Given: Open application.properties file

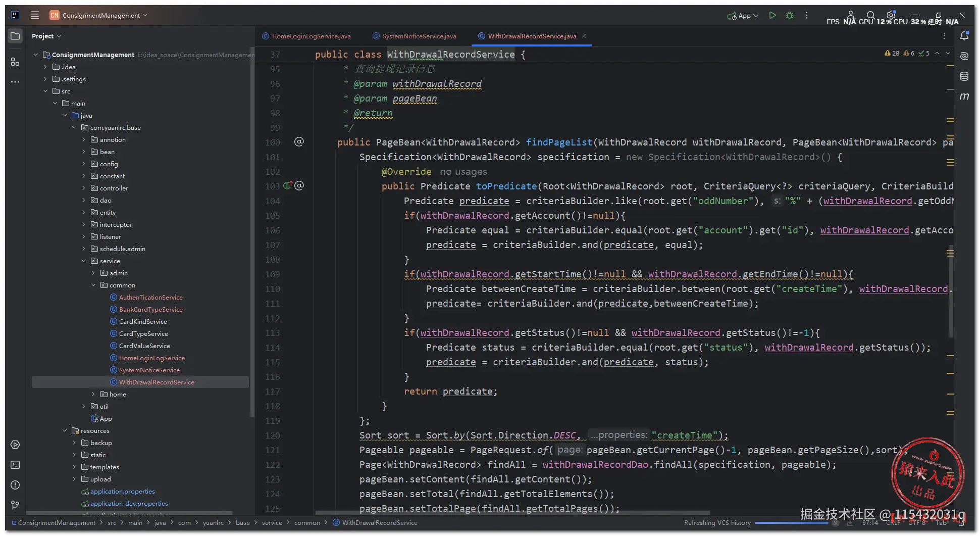Looking at the screenshot, I should click(x=122, y=491).
